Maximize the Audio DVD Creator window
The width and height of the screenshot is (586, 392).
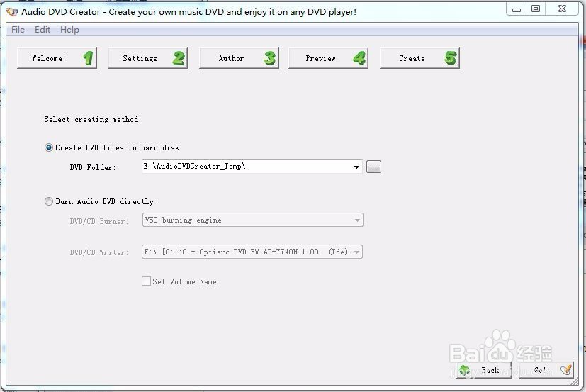536,9
